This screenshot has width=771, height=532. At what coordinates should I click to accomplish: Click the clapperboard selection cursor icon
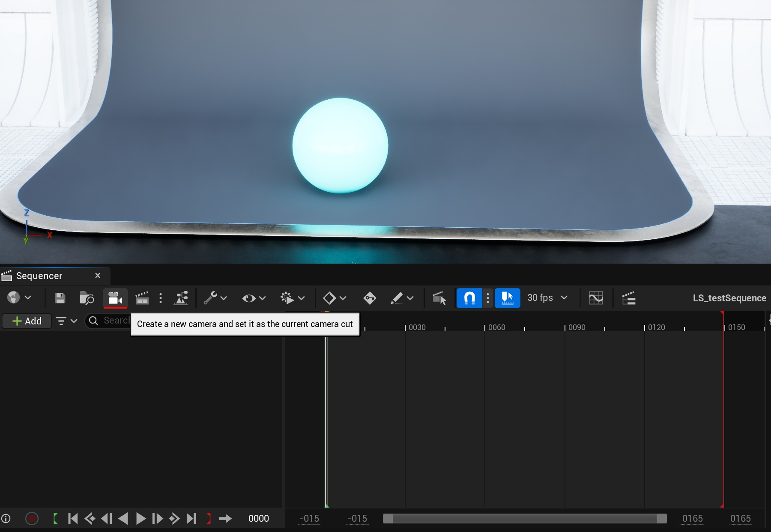point(439,298)
